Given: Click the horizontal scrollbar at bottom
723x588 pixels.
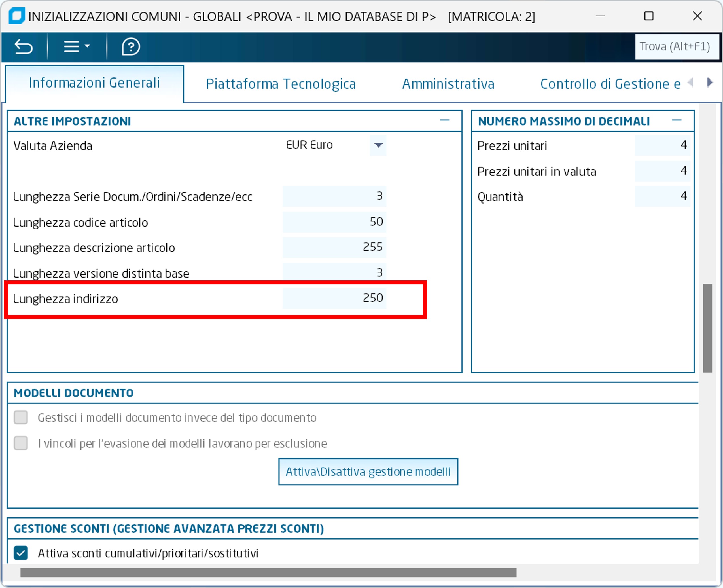Looking at the screenshot, I should [x=268, y=572].
